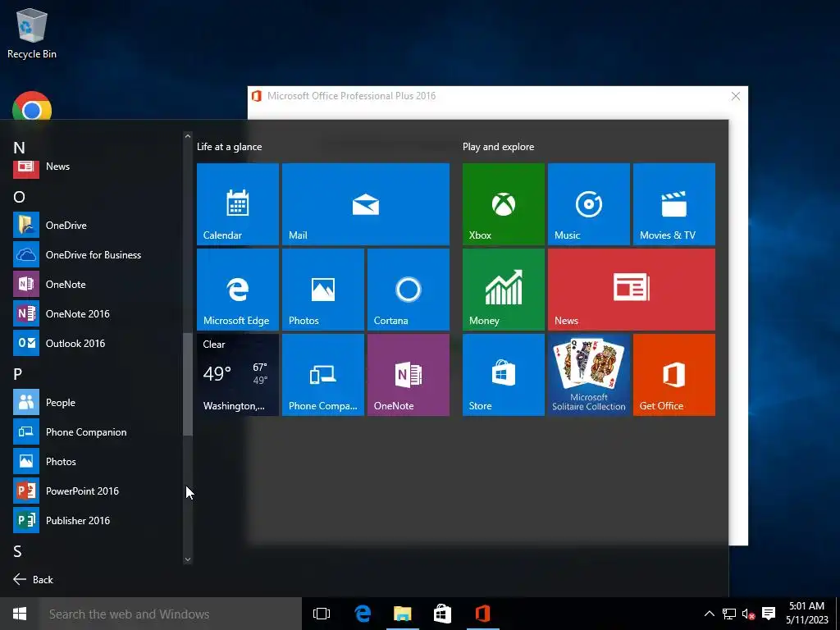Jump to letter S section header
Viewport: 840px width, 630px height.
18,551
